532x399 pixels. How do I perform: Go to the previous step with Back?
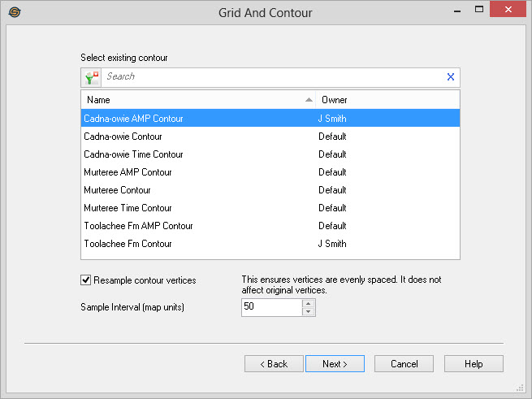click(x=274, y=364)
